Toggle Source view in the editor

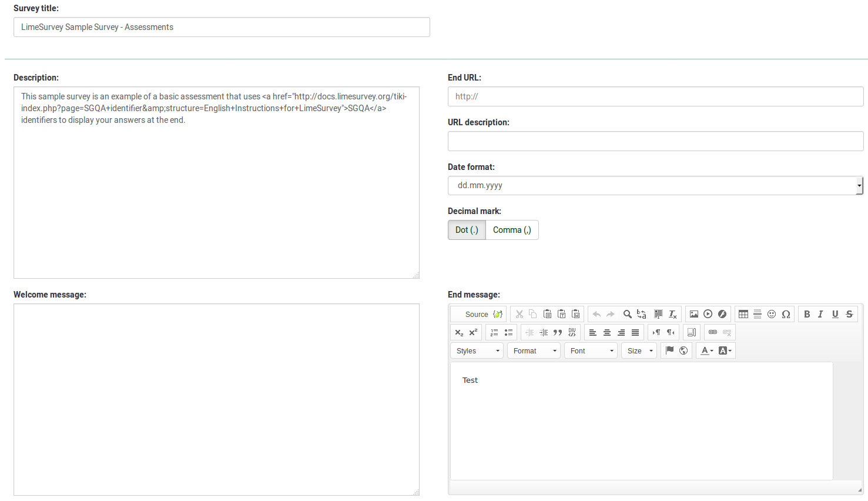478,314
